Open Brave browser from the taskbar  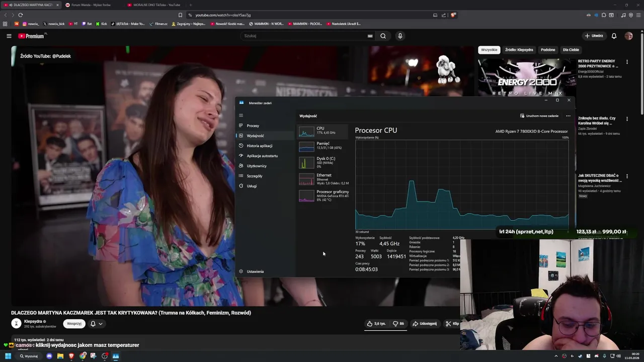click(x=71, y=356)
